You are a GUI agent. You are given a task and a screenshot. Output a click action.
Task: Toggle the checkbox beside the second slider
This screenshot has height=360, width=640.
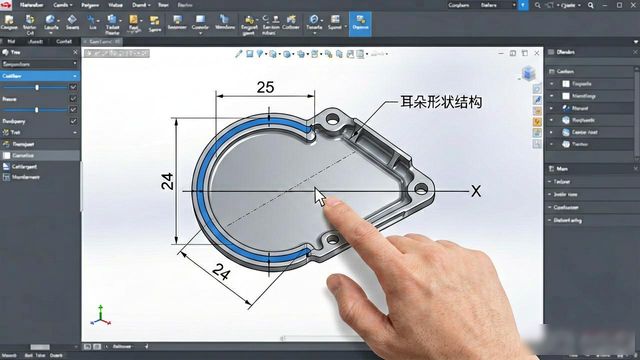tap(73, 109)
